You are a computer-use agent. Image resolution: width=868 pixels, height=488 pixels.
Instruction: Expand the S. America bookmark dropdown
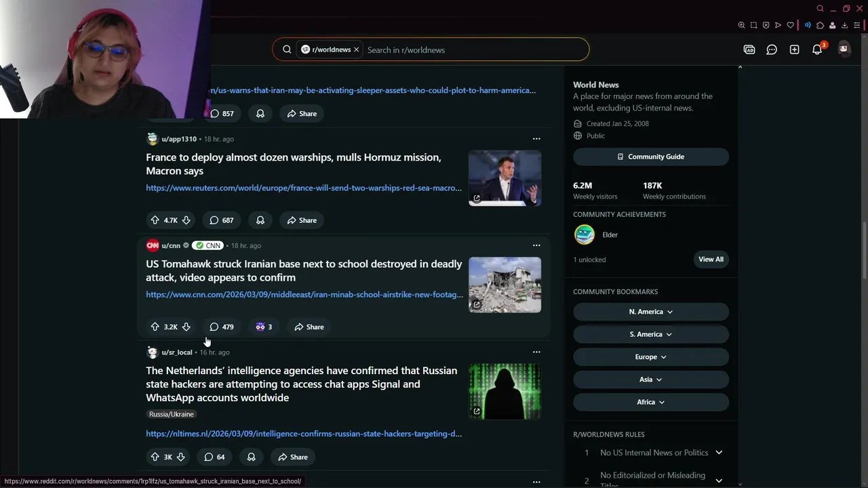click(651, 334)
